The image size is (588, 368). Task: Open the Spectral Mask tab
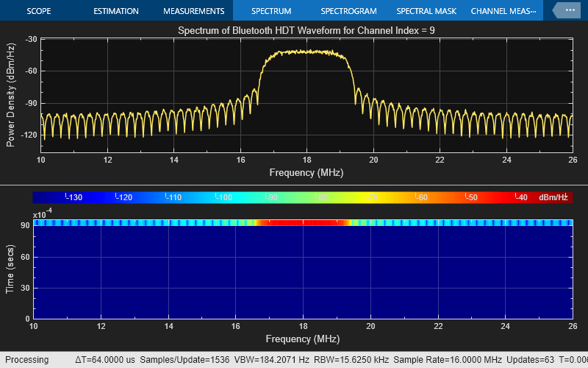(x=426, y=11)
